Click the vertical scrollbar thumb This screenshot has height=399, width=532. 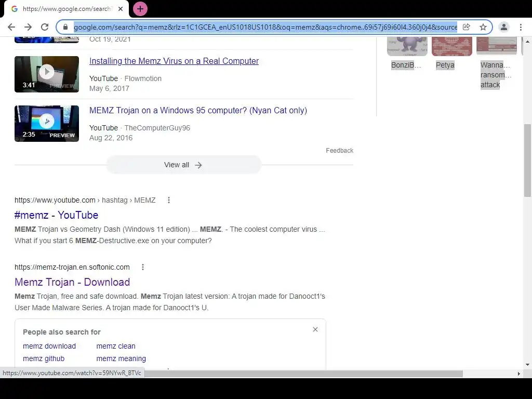point(527,160)
